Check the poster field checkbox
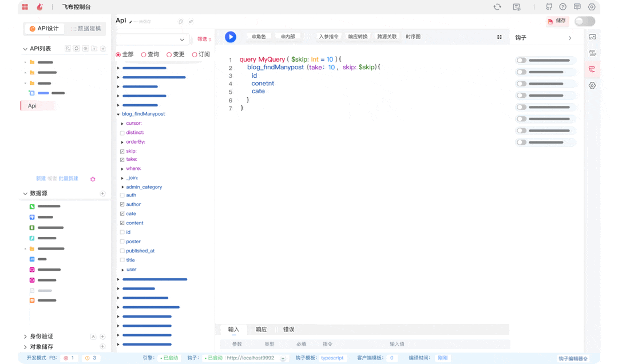The width and height of the screenshot is (618, 364). coord(122,242)
